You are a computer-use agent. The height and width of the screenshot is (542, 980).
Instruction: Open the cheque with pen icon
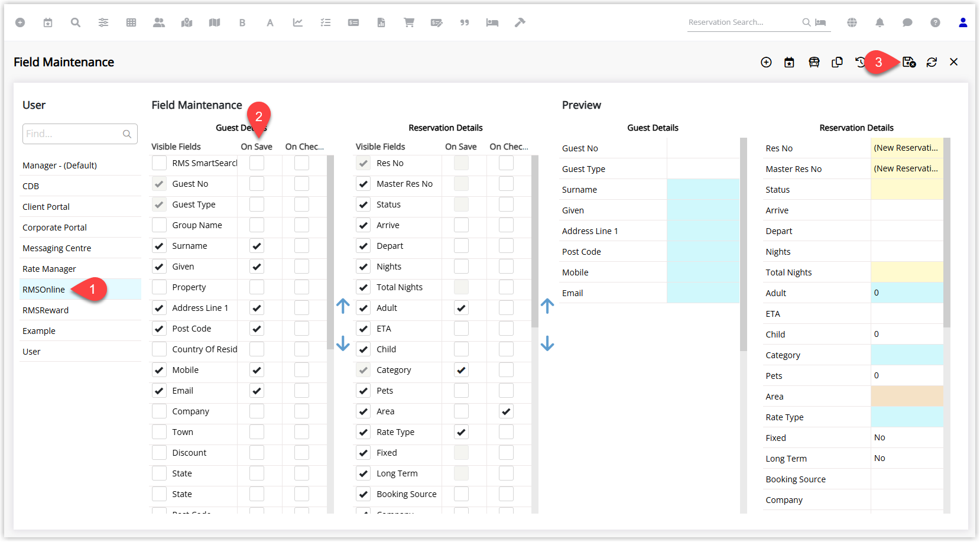(437, 22)
